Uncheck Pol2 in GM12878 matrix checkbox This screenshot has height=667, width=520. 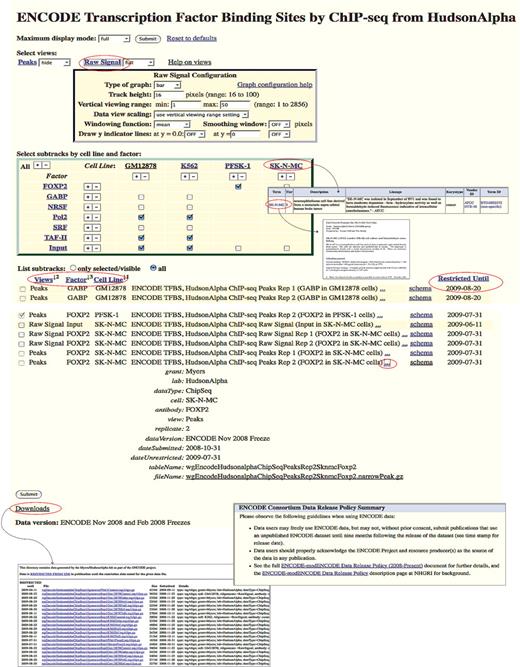[141, 217]
